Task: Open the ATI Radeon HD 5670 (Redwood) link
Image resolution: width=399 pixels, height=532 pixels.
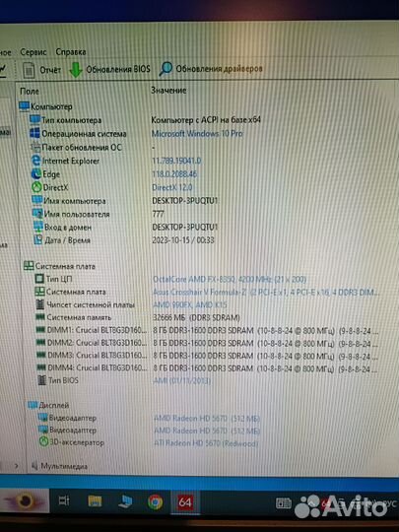Action: [x=206, y=443]
